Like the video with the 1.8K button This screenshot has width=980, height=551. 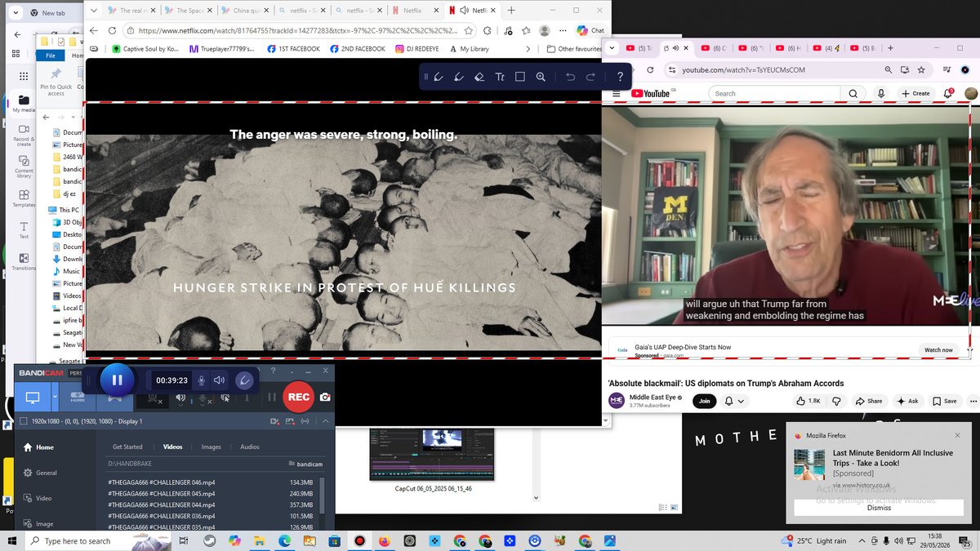coord(808,401)
